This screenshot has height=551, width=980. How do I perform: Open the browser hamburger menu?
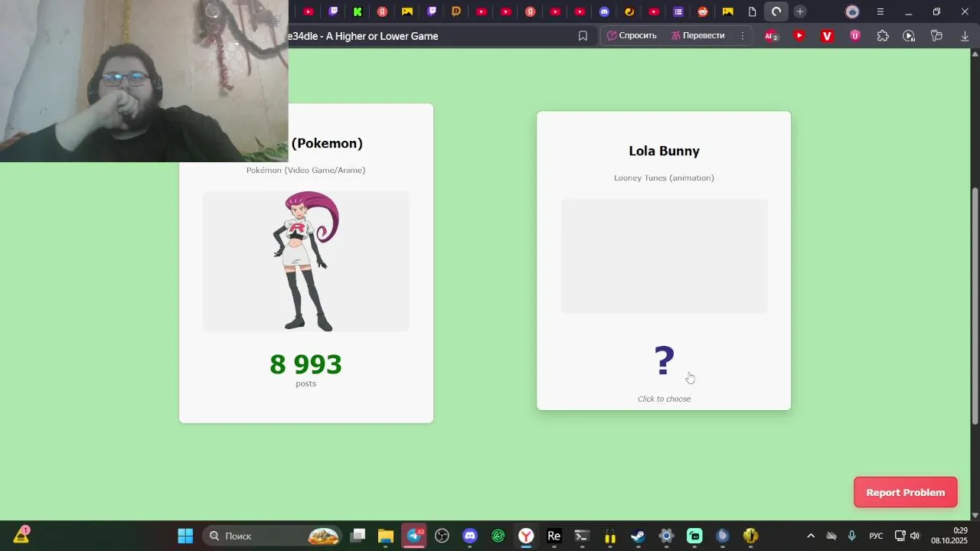pyautogui.click(x=880, y=11)
